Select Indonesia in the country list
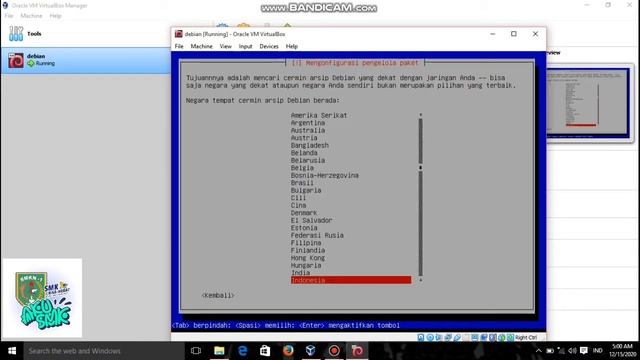640x360 pixels. (351, 280)
